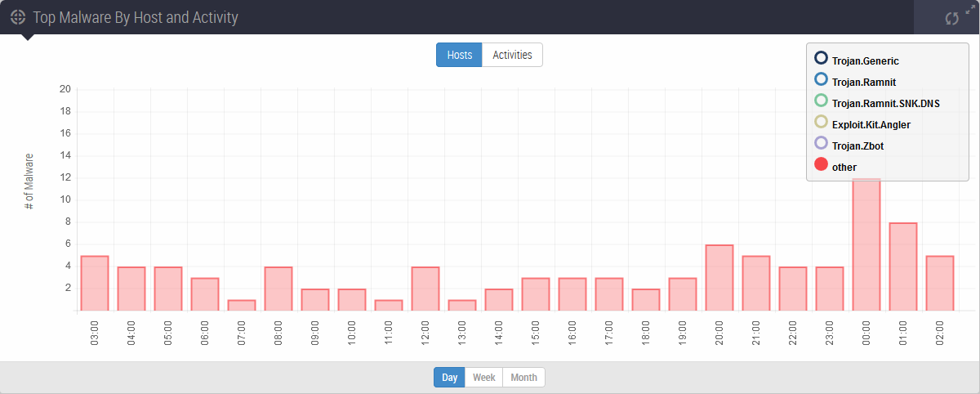
Task: Click the 20:00 bar
Action: pyautogui.click(x=719, y=278)
